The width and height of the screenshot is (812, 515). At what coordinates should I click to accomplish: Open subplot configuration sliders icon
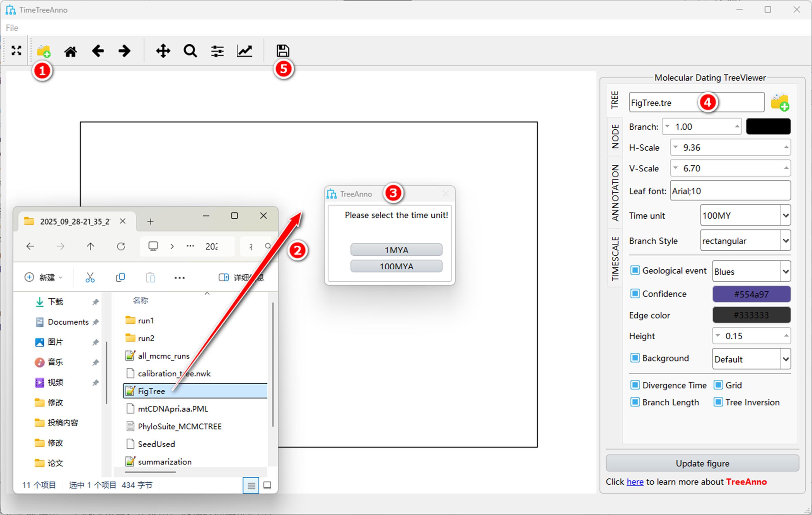tap(217, 51)
